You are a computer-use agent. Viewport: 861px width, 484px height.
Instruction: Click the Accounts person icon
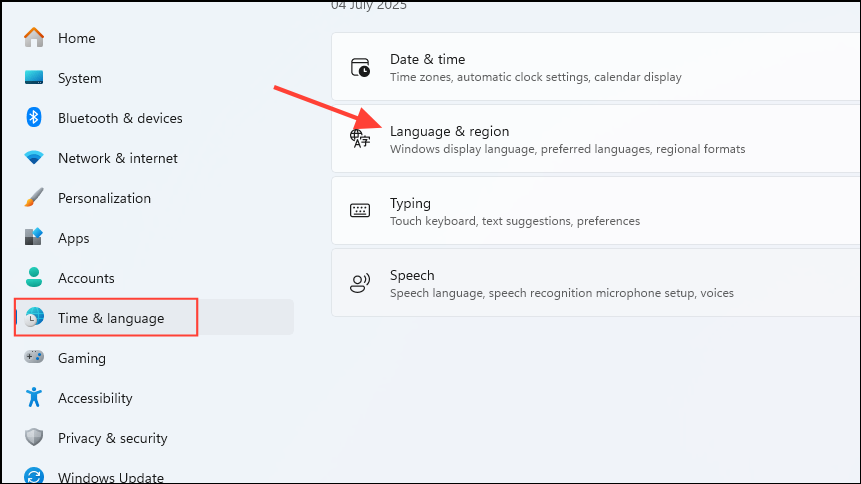click(34, 278)
